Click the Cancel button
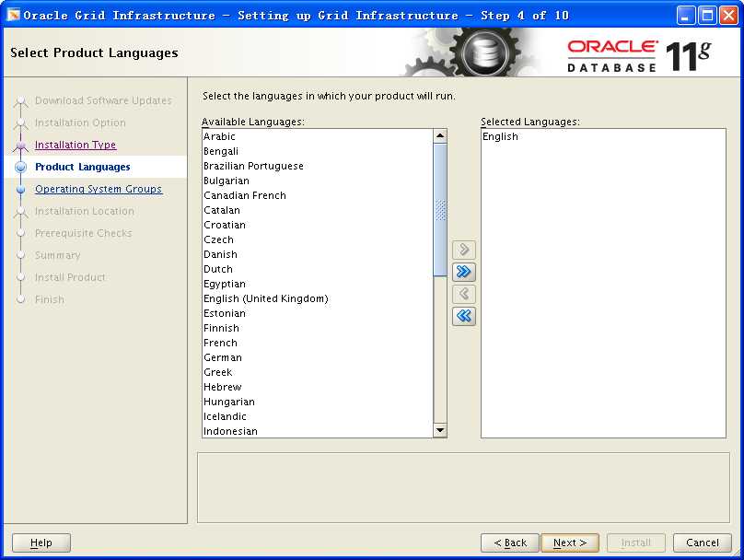Viewport: 744px width, 560px height. (x=703, y=542)
